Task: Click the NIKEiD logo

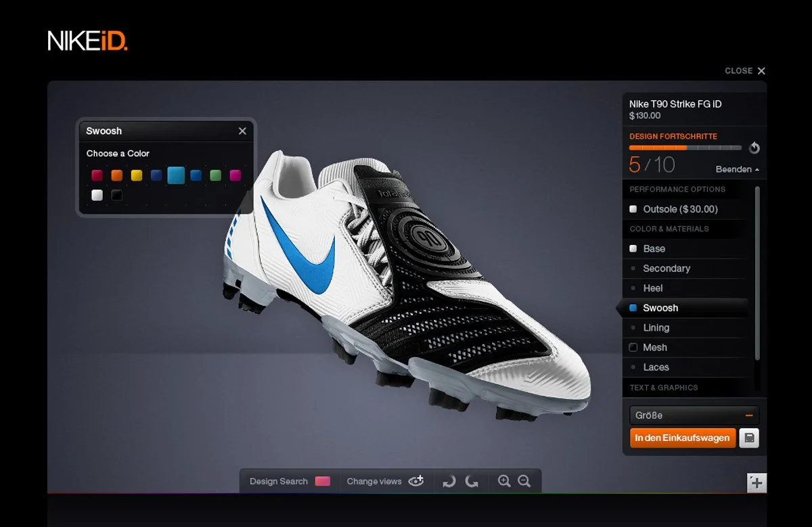Action: click(x=87, y=41)
